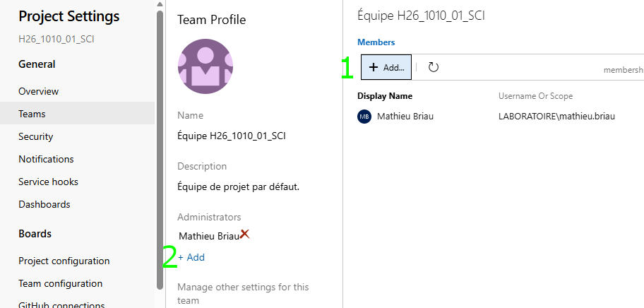Go to Security settings

click(x=36, y=136)
